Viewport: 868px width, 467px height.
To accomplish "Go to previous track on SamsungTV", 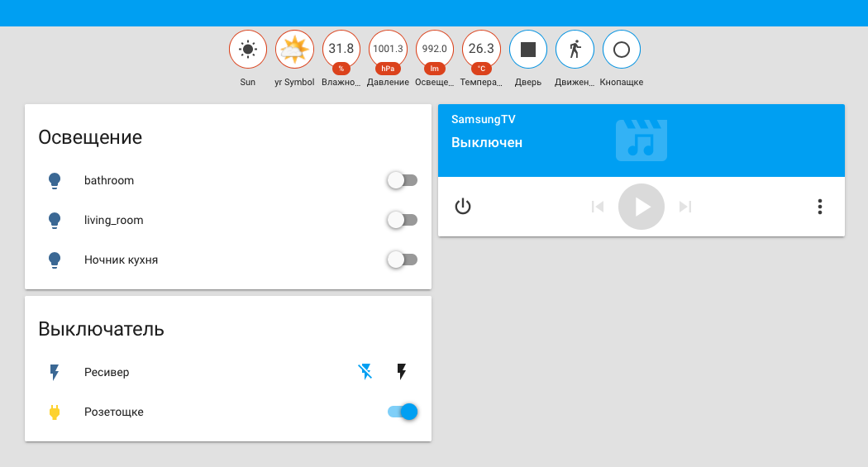I will [598, 207].
